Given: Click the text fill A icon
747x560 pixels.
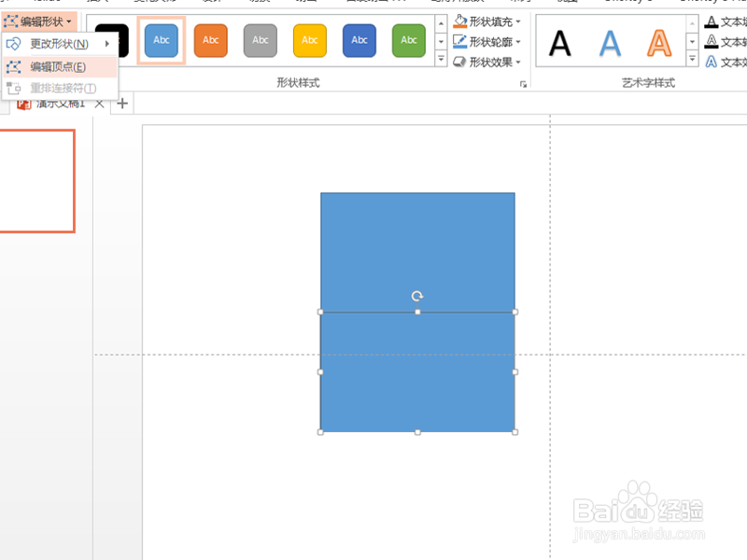Looking at the screenshot, I should (712, 21).
